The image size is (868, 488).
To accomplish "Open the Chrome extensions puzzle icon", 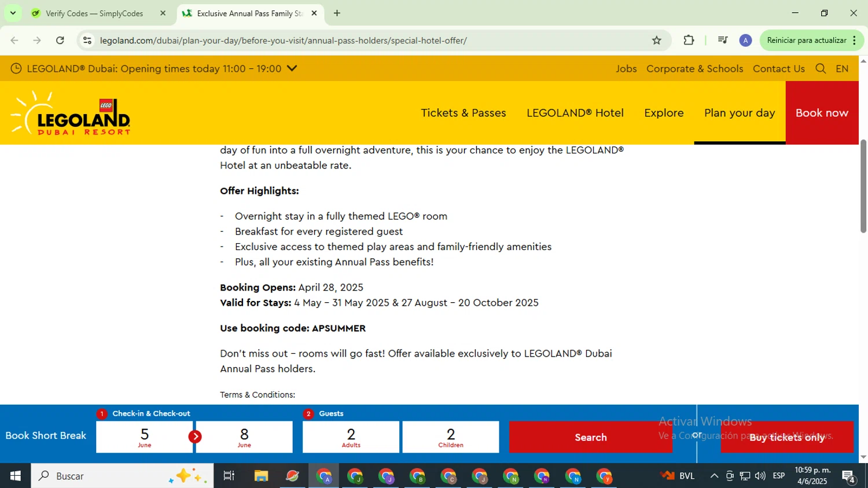I will (x=689, y=41).
